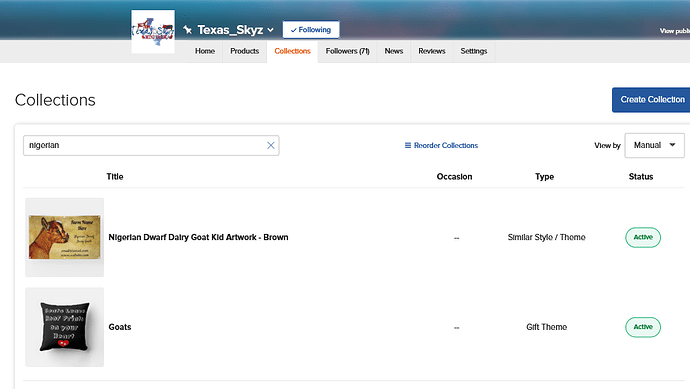Toggle the Following button
Screen dimensions: 690x389
tap(311, 30)
